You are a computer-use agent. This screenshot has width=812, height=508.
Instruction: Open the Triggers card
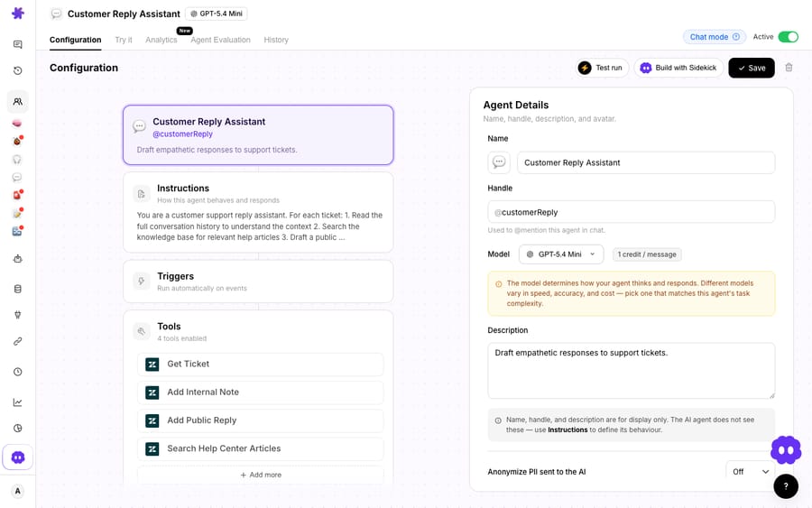[258, 282]
